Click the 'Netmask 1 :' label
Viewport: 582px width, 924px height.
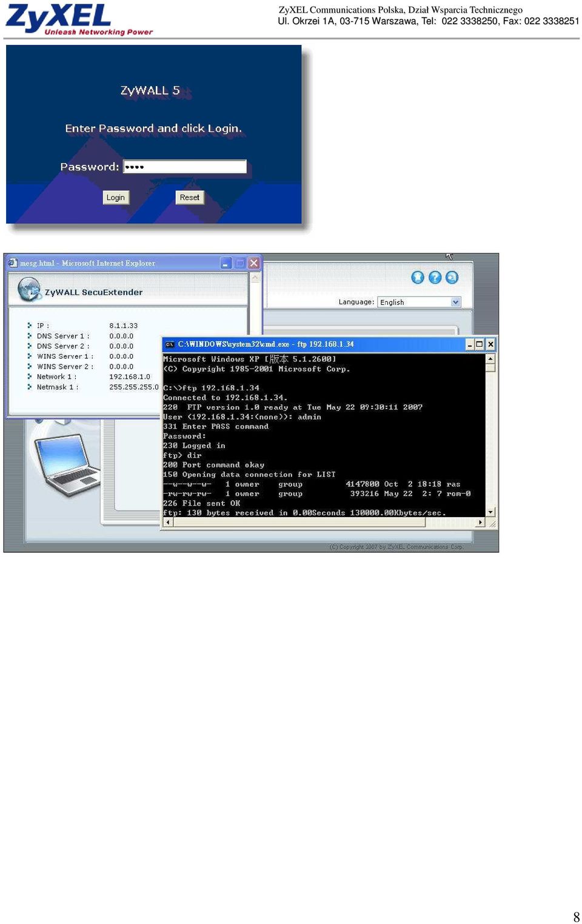[58, 387]
